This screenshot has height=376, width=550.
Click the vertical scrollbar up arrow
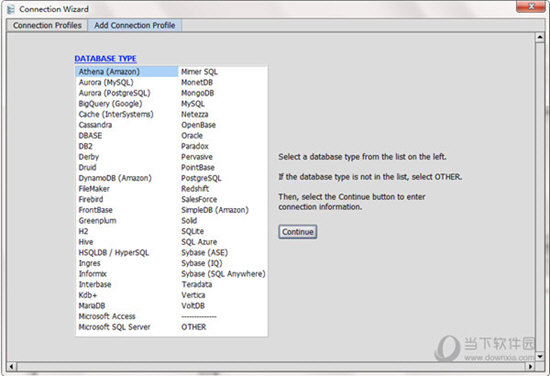tap(540, 38)
